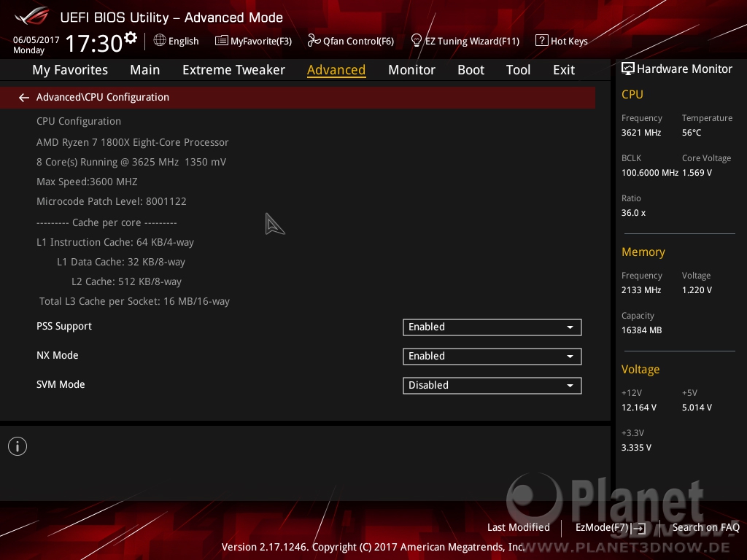747x560 pixels.
Task: Open the SVM Mode dropdown
Action: click(x=492, y=385)
